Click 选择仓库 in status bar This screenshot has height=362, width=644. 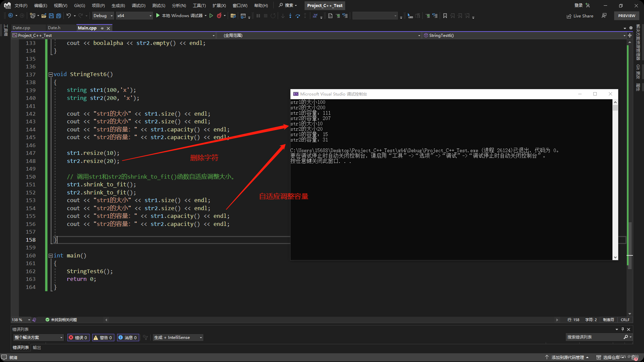tap(611, 358)
